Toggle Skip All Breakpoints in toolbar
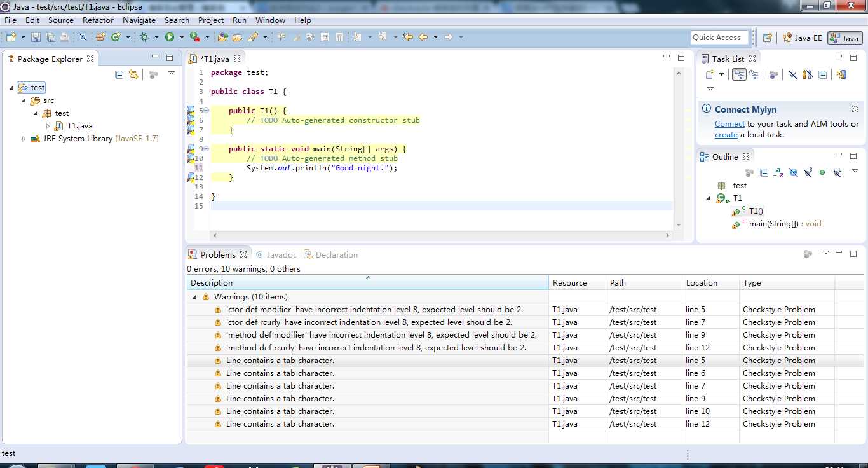Viewport: 868px width, 468px height. tap(83, 38)
